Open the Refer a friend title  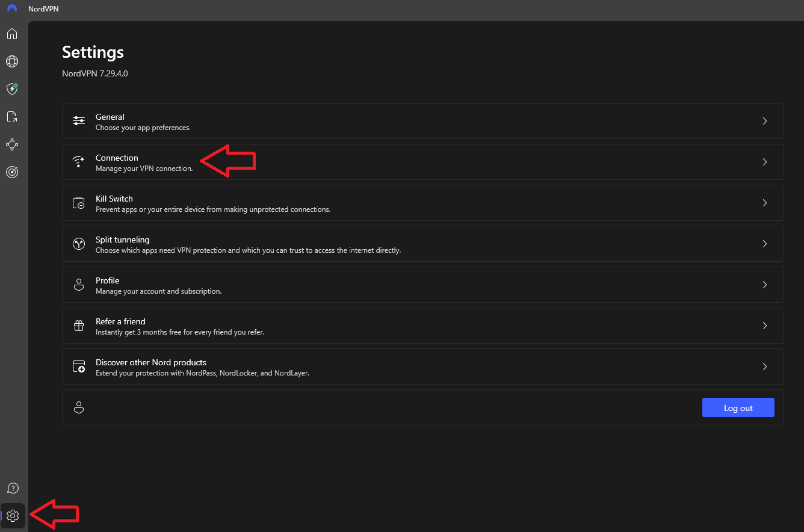(120, 321)
